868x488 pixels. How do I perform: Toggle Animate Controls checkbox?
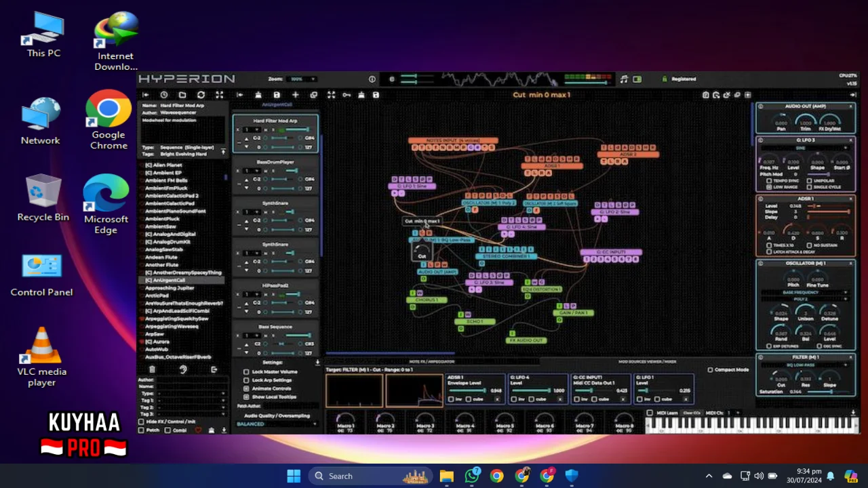point(246,388)
